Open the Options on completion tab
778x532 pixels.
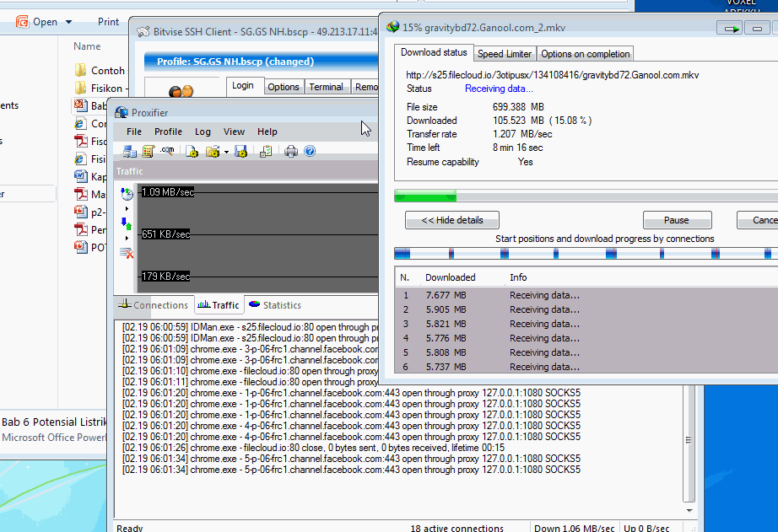(x=586, y=54)
